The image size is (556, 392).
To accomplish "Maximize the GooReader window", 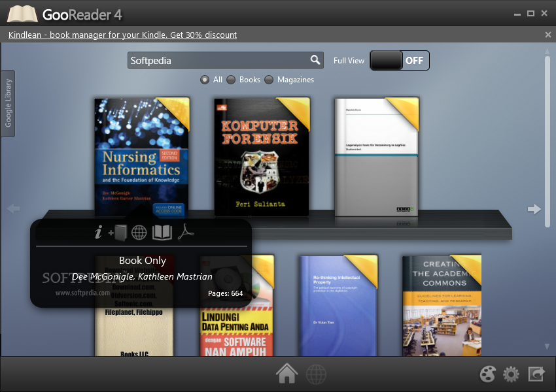I will tap(530, 14).
